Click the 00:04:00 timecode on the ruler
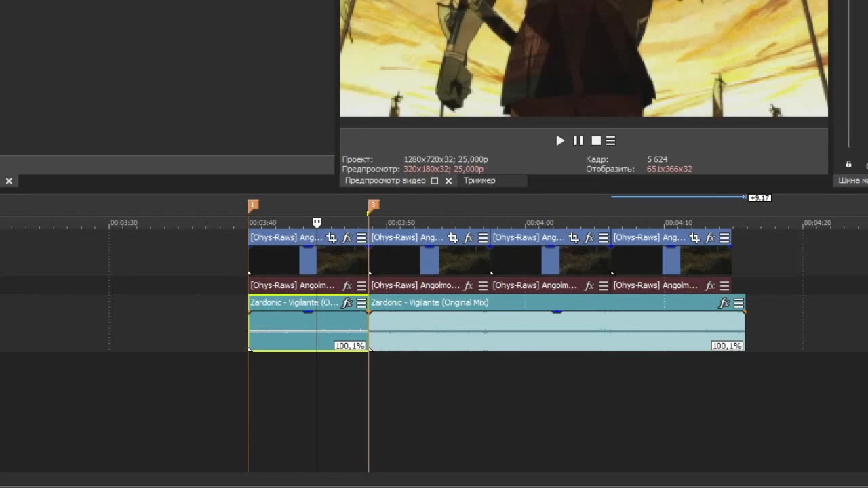Screen dimensions: 868x488 540,222
